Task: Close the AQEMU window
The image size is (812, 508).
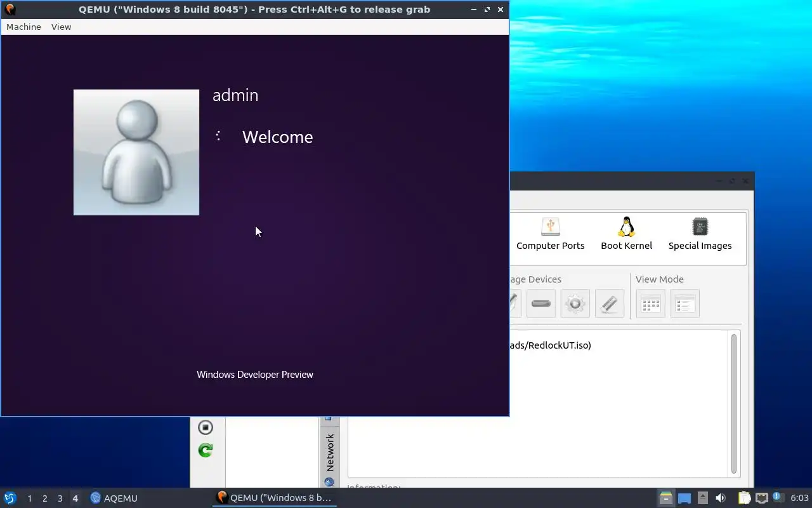Action: [x=745, y=181]
